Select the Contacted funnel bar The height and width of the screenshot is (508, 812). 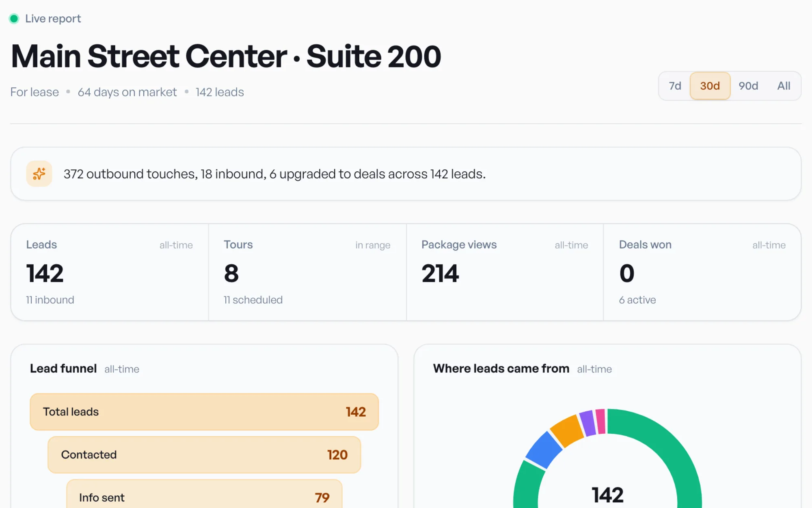tap(204, 455)
